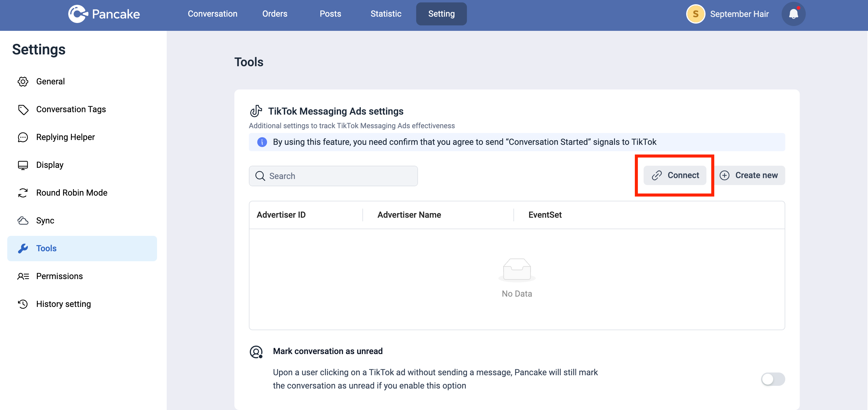Select the Setting tab
This screenshot has width=868, height=410.
pos(442,14)
